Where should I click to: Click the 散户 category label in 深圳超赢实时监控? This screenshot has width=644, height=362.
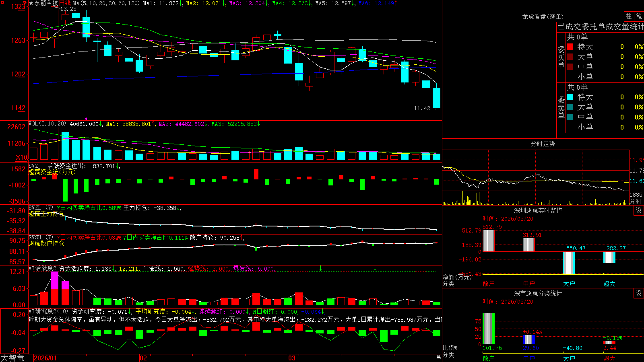point(489,284)
